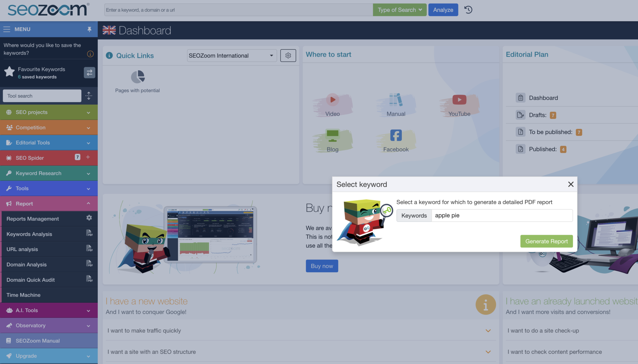Collapse the Report menu section

[x=49, y=204]
